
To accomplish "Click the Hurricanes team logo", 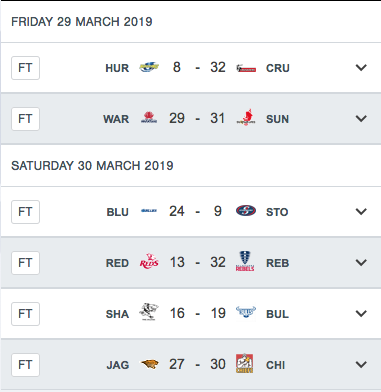I will (149, 68).
